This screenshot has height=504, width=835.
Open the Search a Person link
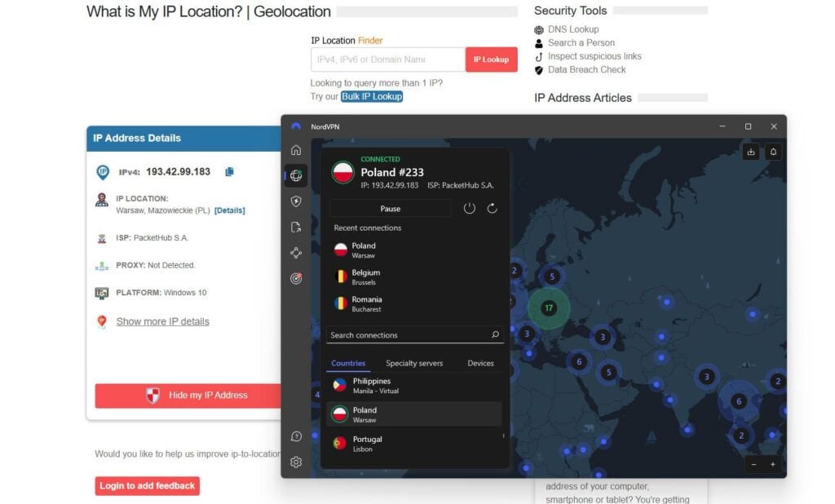tap(581, 42)
